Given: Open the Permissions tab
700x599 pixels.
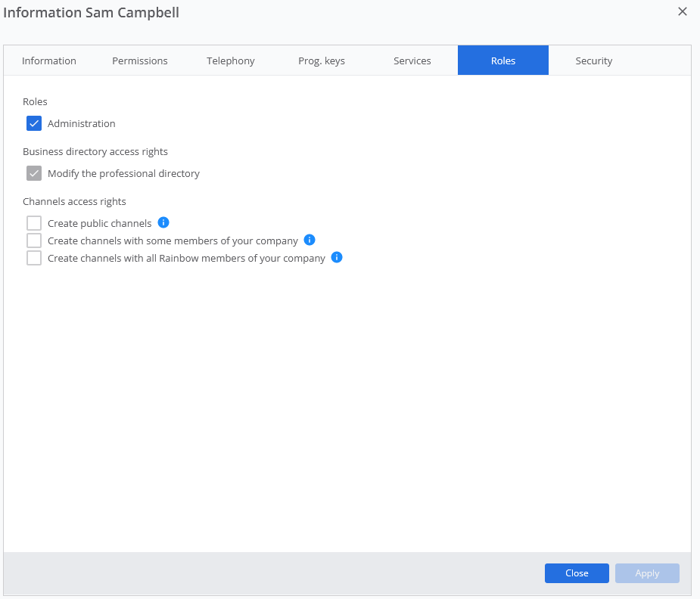Looking at the screenshot, I should (140, 61).
